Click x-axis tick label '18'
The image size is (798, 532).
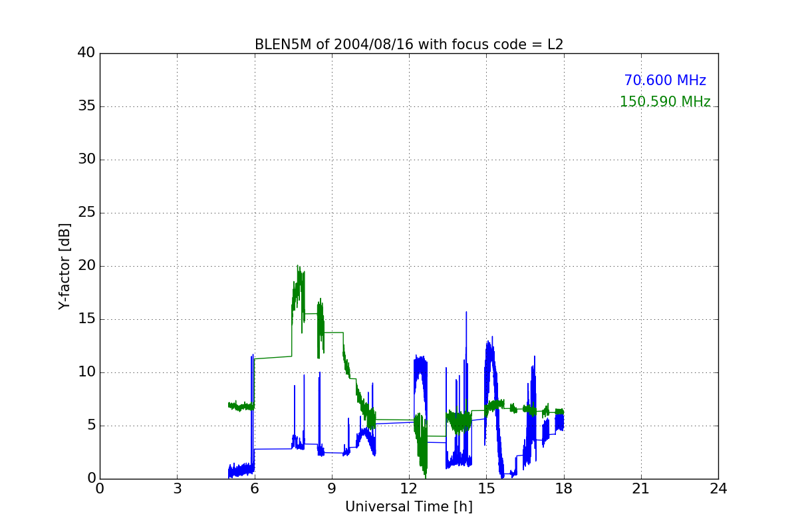click(564, 489)
